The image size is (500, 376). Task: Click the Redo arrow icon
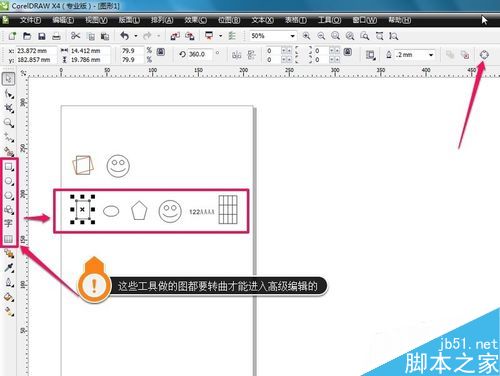point(147,36)
